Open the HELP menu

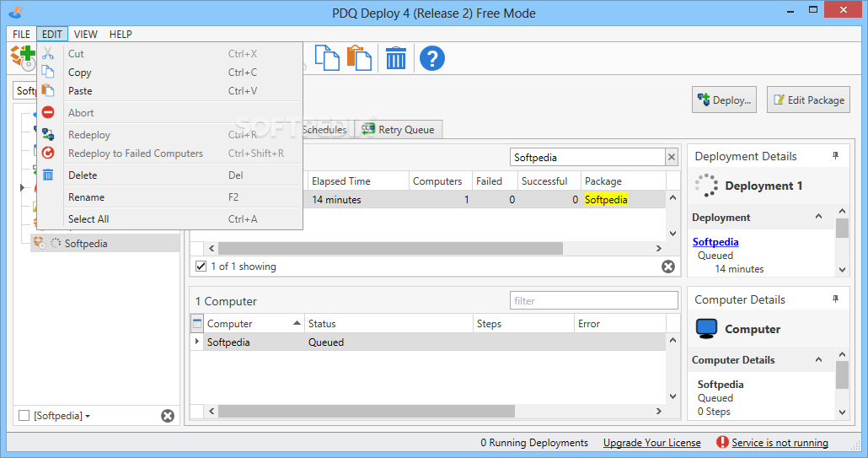point(121,34)
